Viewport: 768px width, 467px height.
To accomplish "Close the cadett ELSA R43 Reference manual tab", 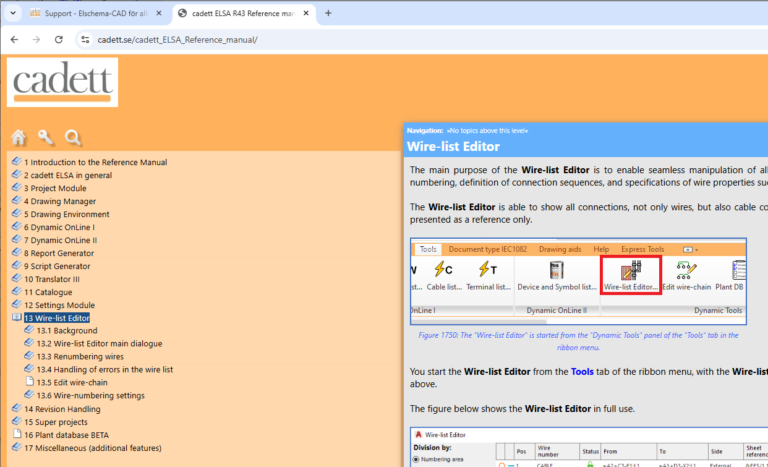I will tap(306, 13).
